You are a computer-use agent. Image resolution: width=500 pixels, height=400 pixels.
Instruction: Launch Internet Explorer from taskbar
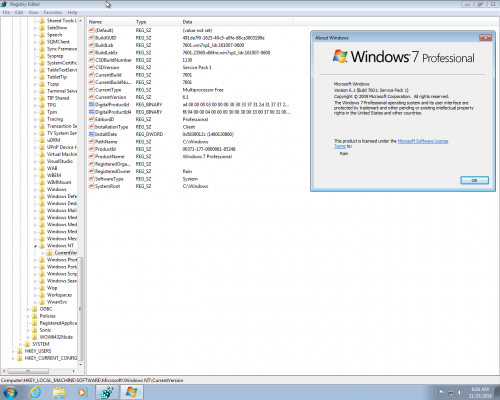point(35,392)
